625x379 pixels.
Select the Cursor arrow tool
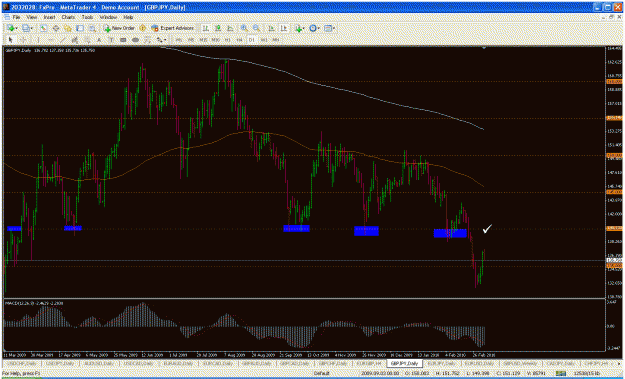click(10, 39)
